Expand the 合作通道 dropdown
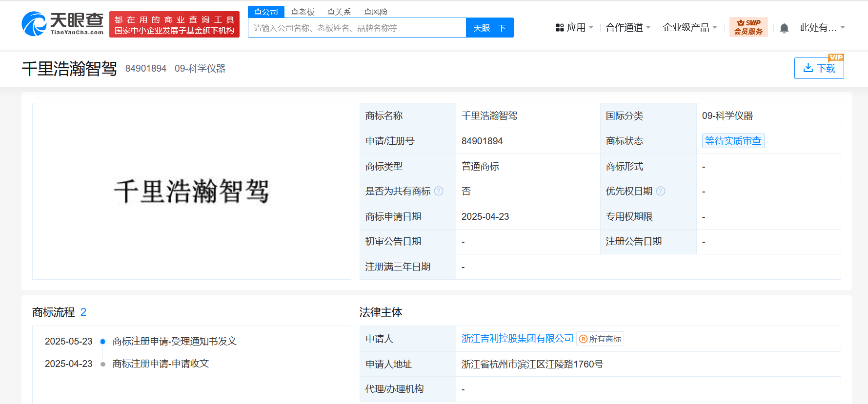The height and width of the screenshot is (404, 868). 627,28
